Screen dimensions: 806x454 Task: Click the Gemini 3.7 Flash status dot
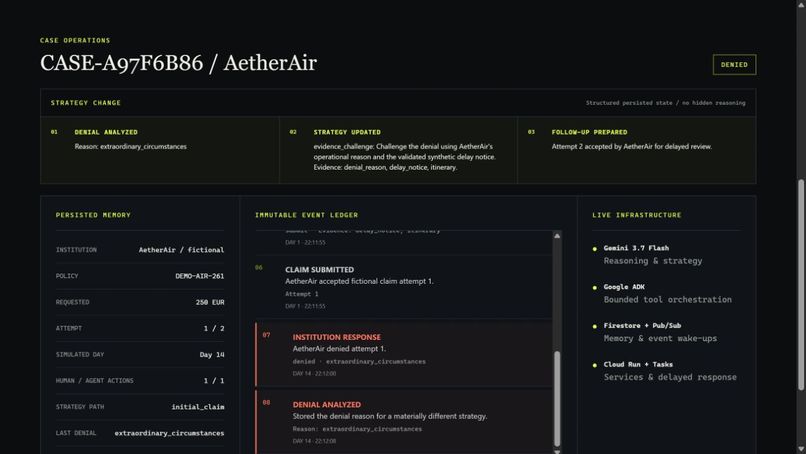(595, 249)
